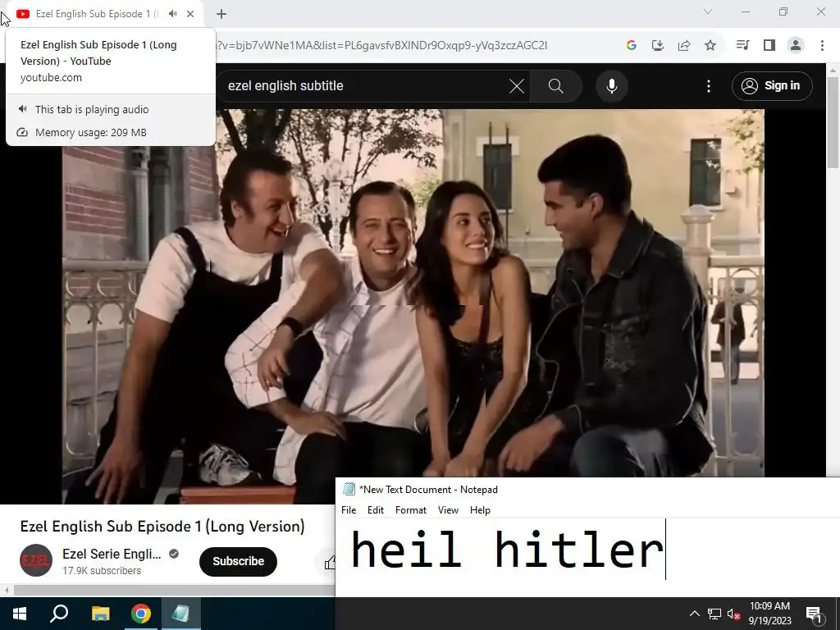The image size is (840, 630).
Task: Open the Windows Start menu
Action: click(20, 614)
